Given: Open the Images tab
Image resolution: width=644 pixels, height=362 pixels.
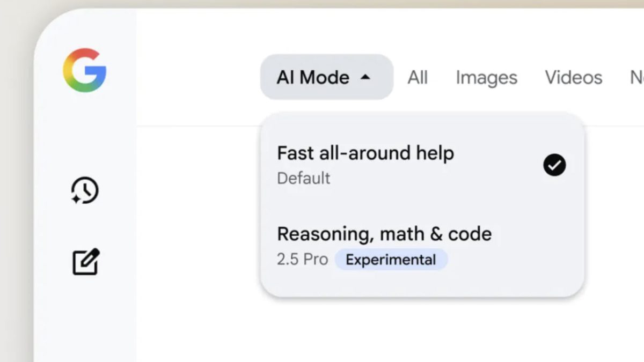Looking at the screenshot, I should click(486, 78).
